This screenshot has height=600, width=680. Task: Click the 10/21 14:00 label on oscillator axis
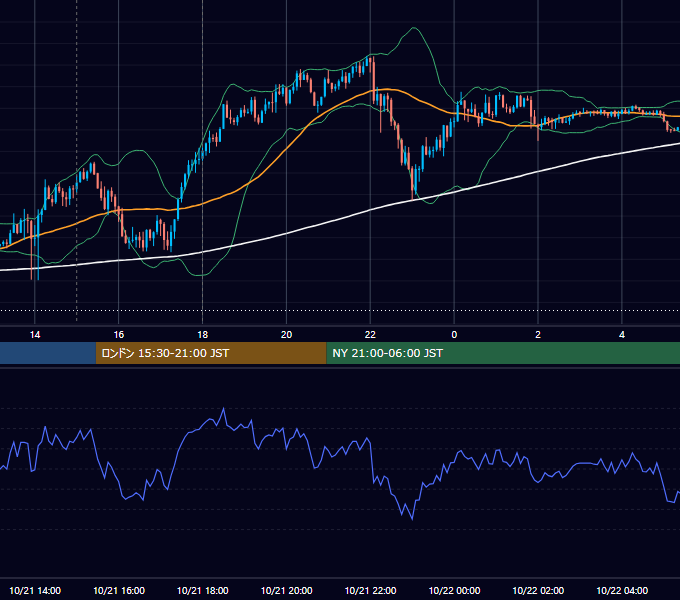tap(35, 590)
